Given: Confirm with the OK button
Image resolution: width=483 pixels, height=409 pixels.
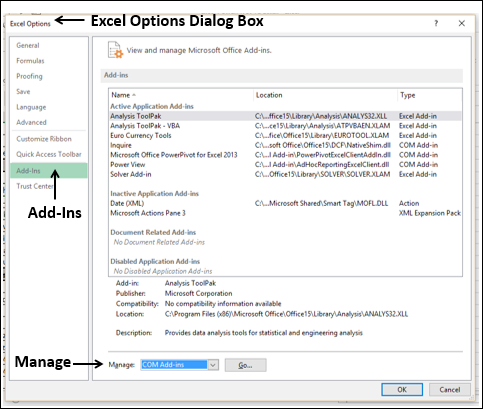Looking at the screenshot, I should pos(402,389).
